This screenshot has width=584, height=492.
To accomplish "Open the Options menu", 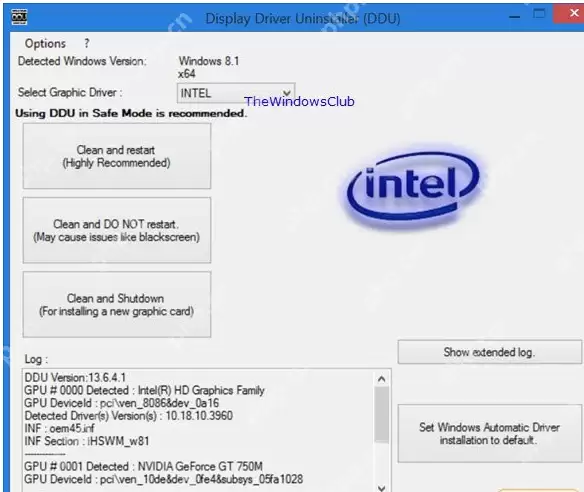I will pyautogui.click(x=45, y=44).
